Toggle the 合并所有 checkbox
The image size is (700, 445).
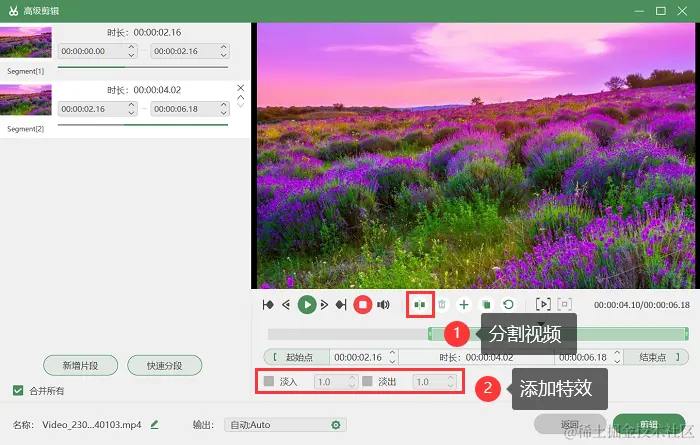pyautogui.click(x=18, y=391)
